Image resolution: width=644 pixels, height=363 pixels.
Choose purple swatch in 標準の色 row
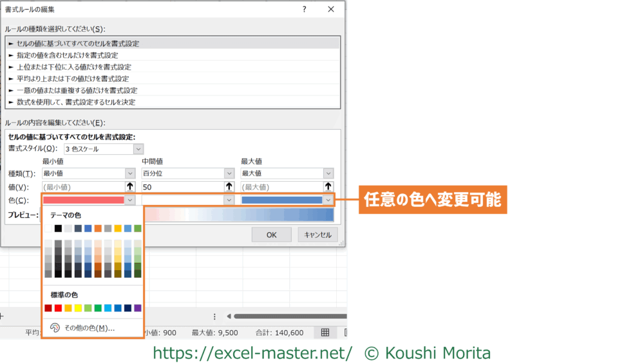pos(137,308)
